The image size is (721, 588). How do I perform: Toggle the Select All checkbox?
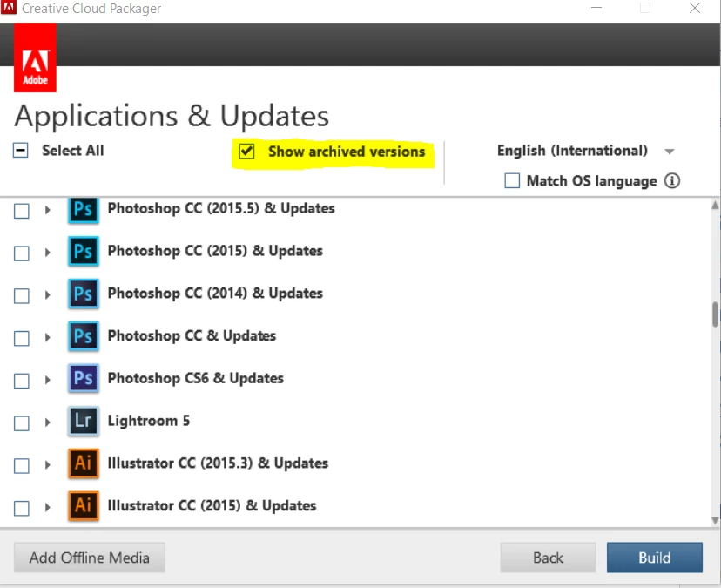[21, 151]
